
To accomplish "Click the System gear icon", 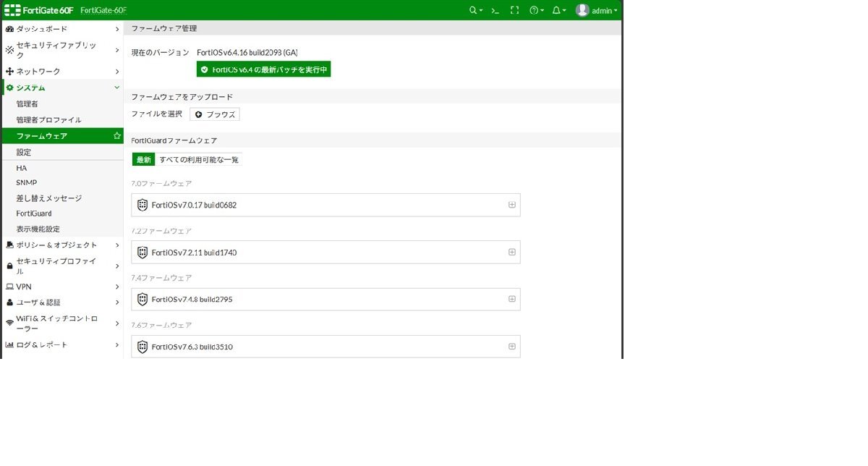I will [x=9, y=88].
